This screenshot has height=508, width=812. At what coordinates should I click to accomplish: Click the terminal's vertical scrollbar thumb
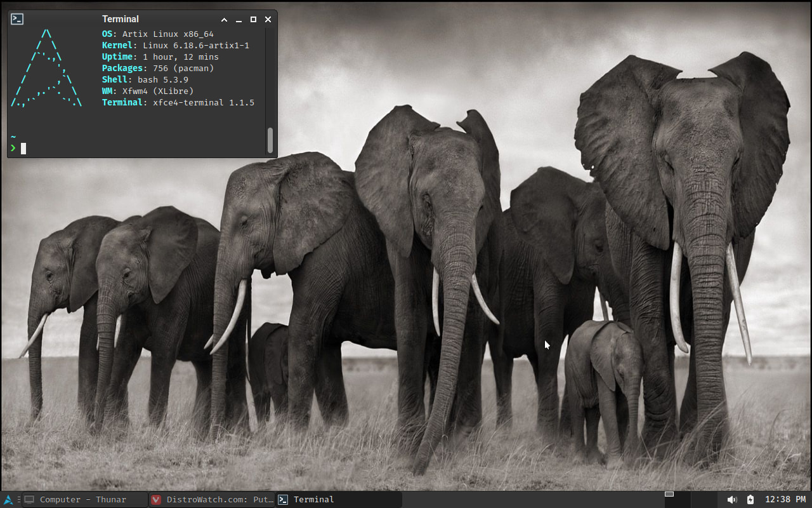point(270,140)
